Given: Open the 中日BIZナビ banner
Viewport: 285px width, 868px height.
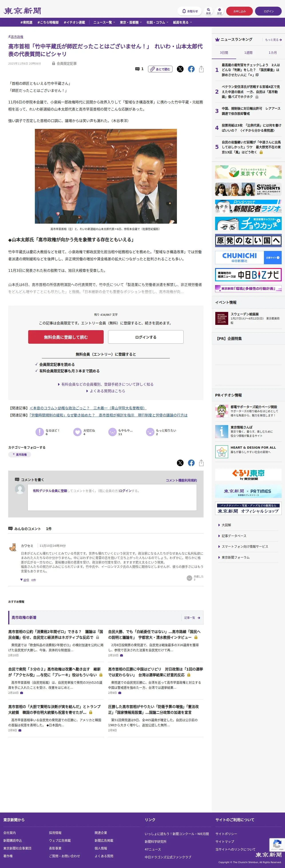Looking at the screenshot, I should (x=248, y=275).
